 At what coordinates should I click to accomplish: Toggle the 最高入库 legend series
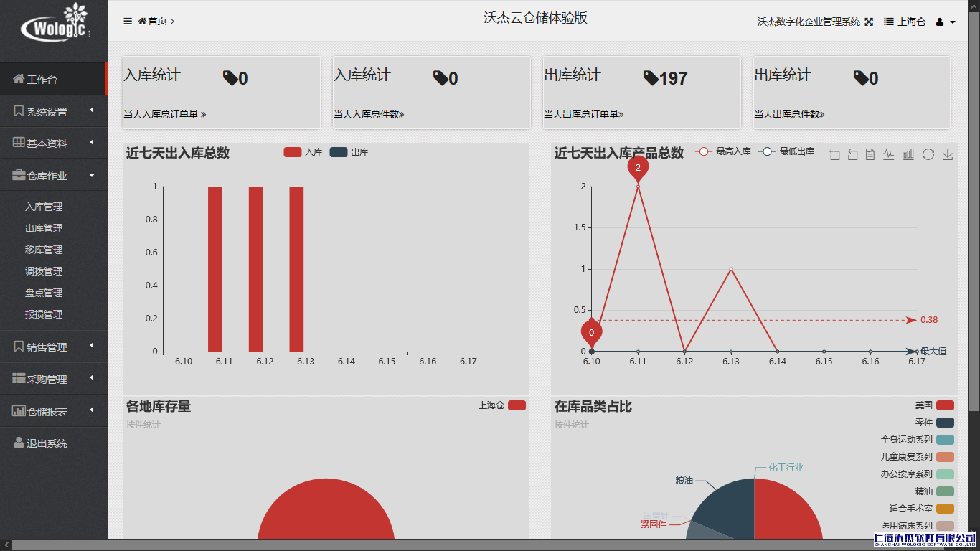tap(723, 151)
